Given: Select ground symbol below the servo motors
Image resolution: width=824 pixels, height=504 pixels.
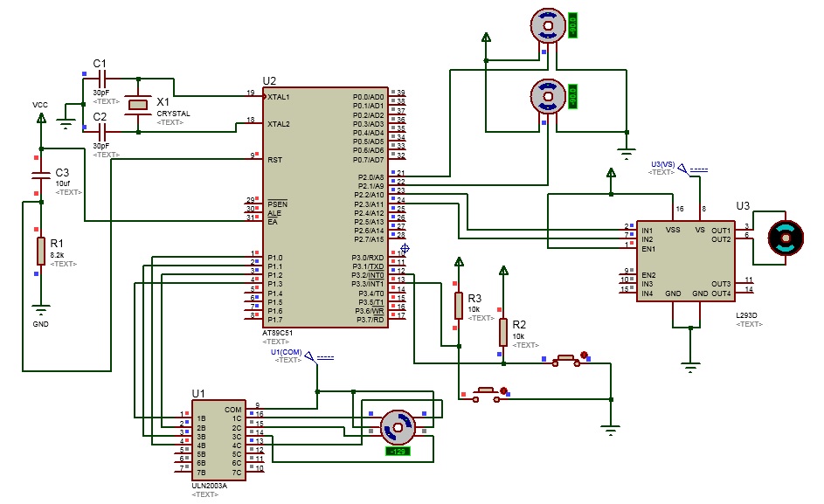Looking at the screenshot, I should pos(627,154).
